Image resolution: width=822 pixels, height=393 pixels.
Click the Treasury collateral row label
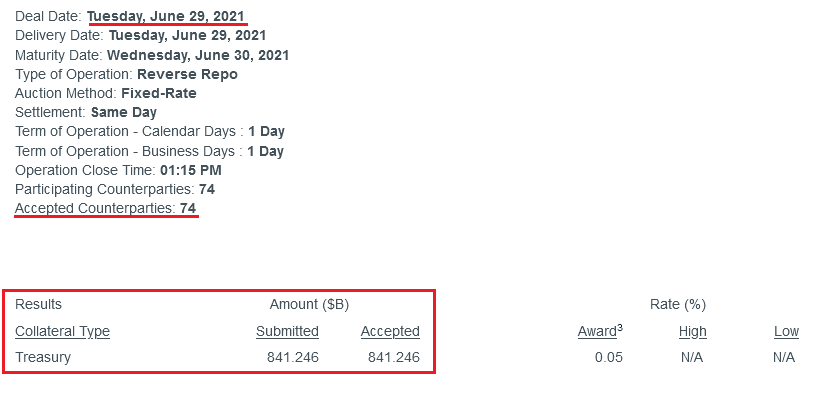[x=43, y=357]
